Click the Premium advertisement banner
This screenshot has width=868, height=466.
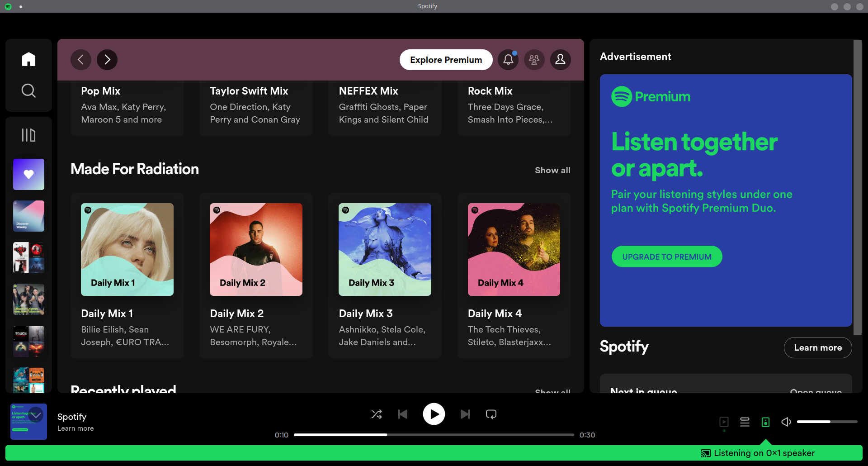coord(726,200)
